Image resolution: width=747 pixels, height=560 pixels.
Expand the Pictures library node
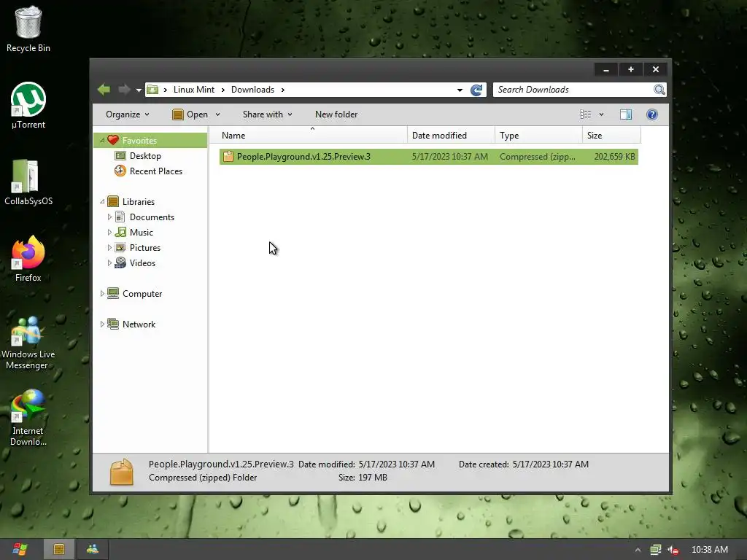click(109, 248)
